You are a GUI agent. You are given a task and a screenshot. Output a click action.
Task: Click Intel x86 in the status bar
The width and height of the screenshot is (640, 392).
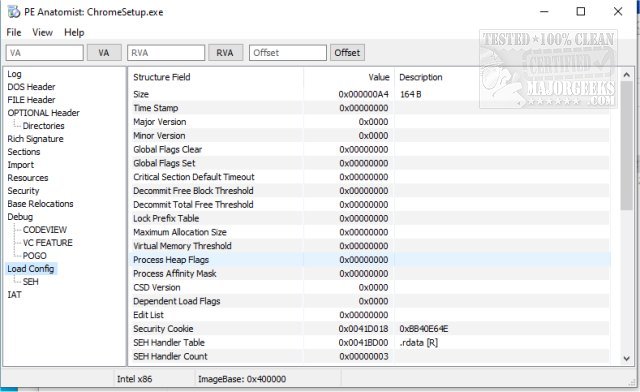(134, 379)
